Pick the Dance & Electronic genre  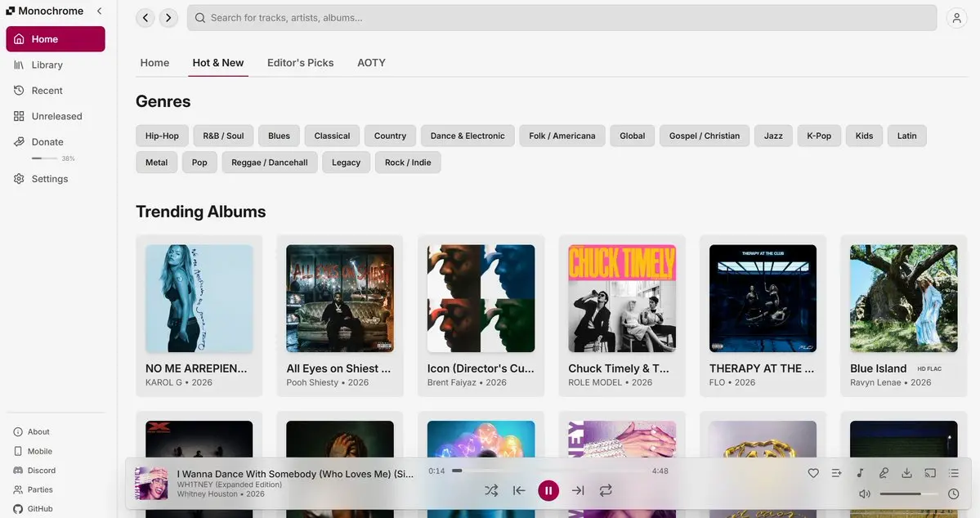[468, 136]
